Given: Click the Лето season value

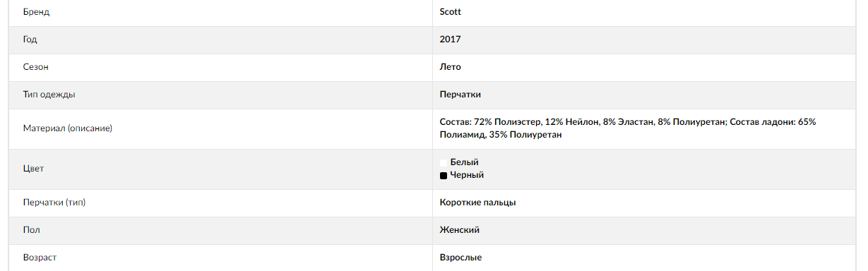Looking at the screenshot, I should click(450, 67).
